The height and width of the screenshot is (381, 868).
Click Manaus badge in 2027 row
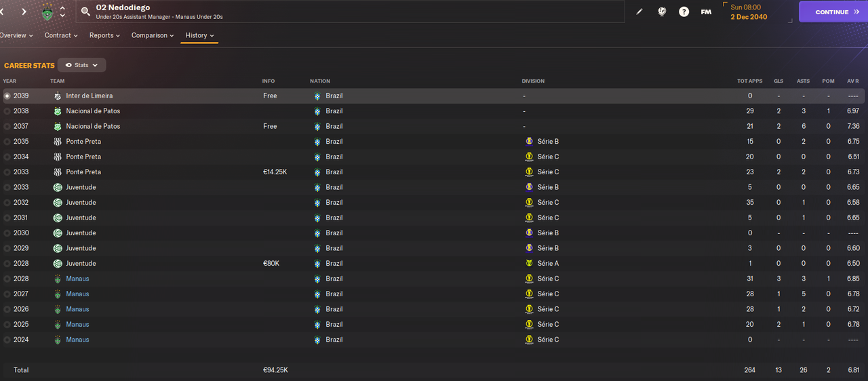click(58, 294)
